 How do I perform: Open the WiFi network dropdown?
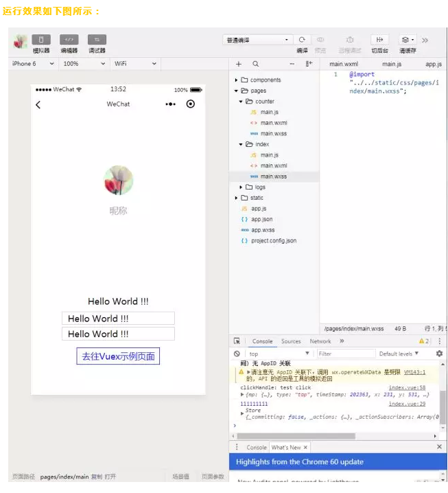135,64
